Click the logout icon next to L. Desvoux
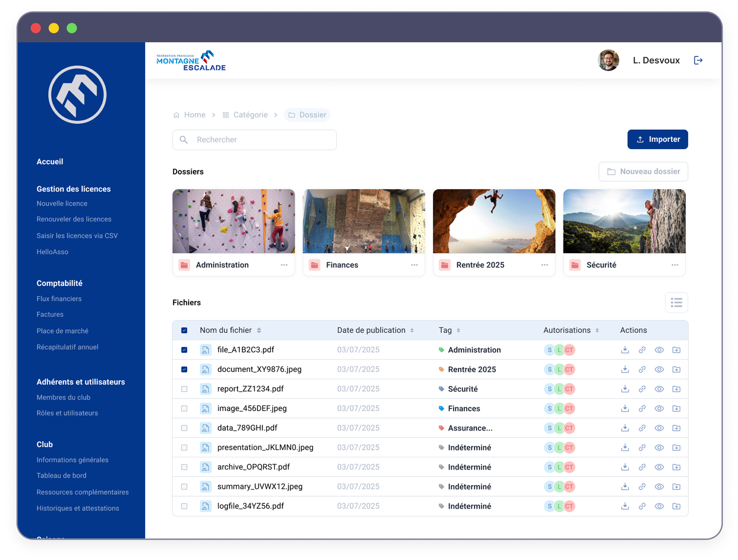The image size is (738, 560). click(x=698, y=60)
